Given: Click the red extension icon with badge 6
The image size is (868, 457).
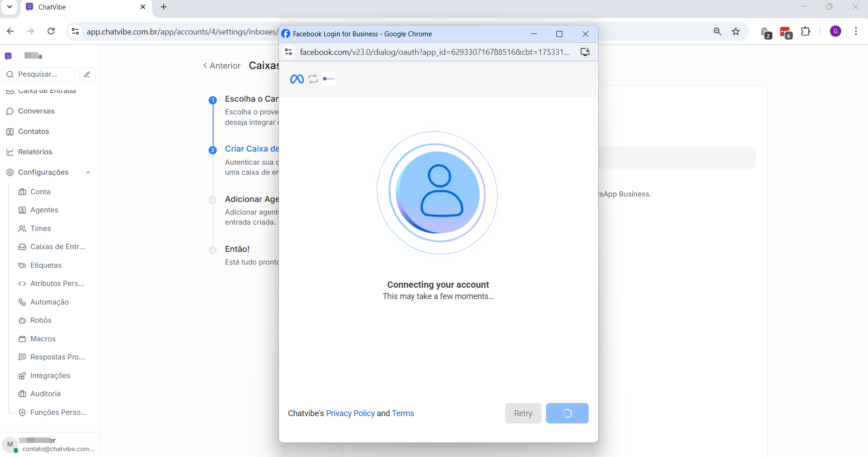Looking at the screenshot, I should 785,32.
